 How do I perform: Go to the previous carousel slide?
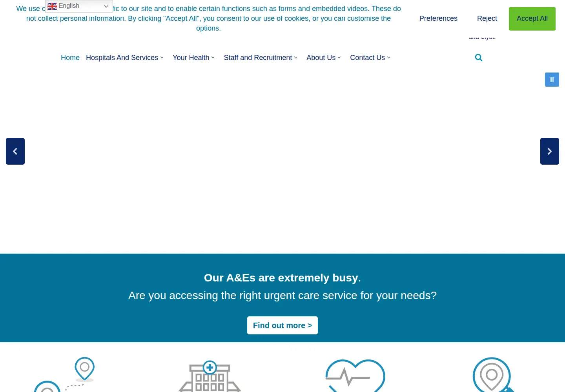point(15,151)
